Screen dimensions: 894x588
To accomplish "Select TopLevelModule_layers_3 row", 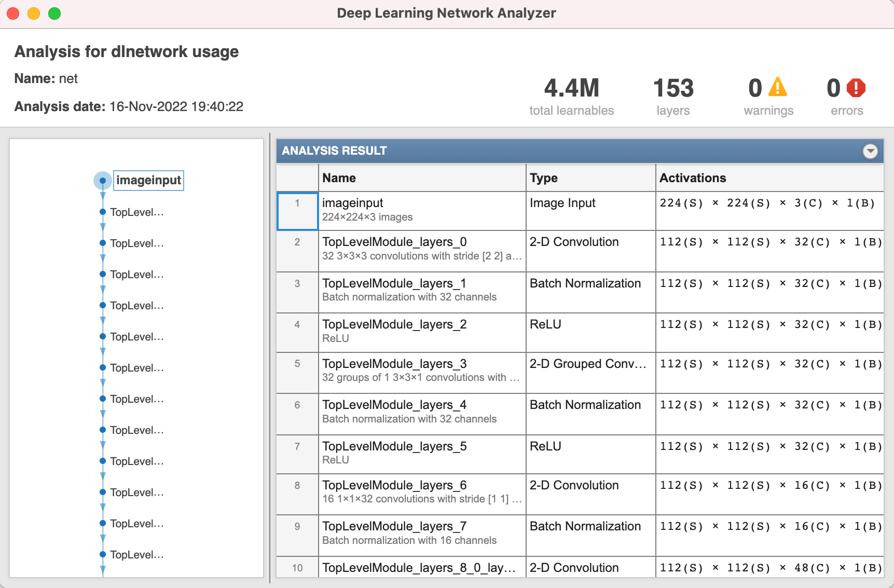I will click(x=580, y=373).
